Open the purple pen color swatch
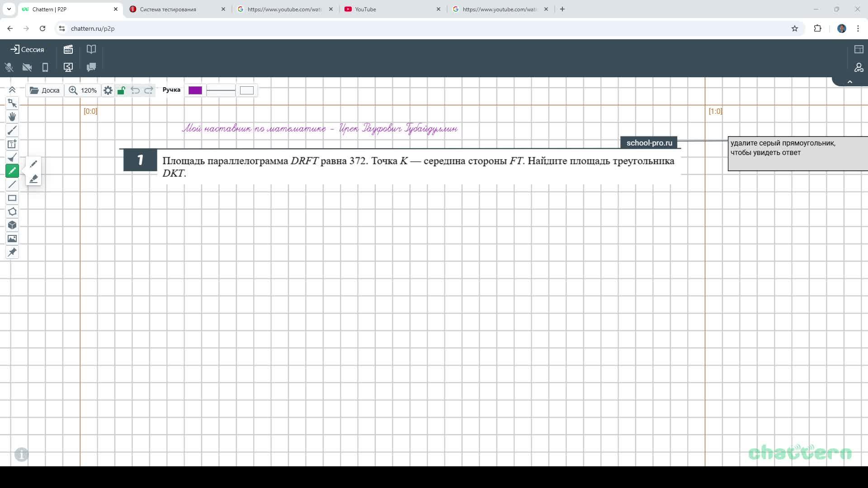 point(195,90)
